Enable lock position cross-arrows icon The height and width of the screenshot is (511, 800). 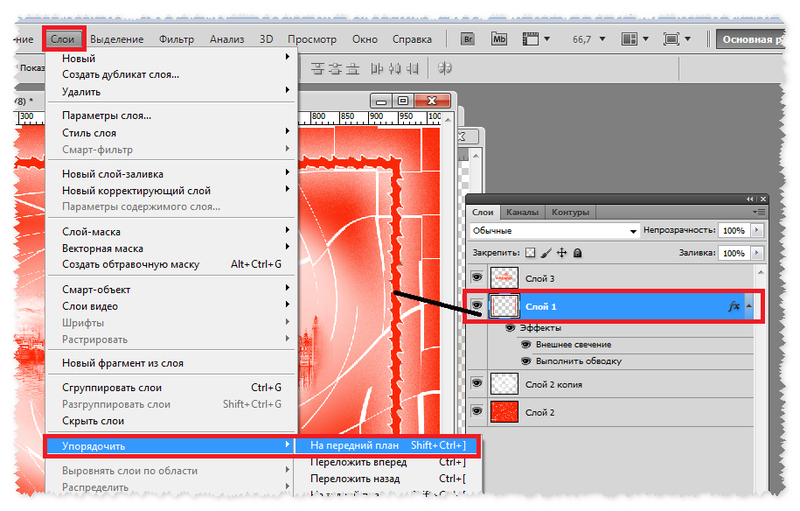click(562, 253)
